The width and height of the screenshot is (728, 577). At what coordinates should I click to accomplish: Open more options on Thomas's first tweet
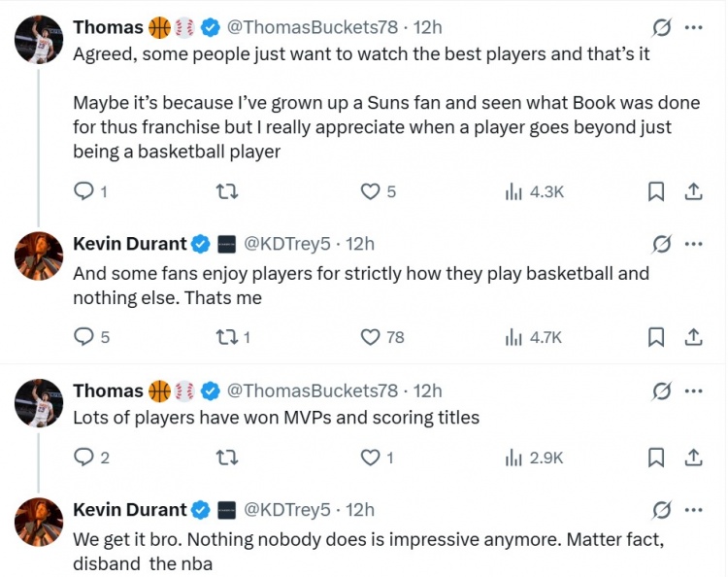coord(693,27)
